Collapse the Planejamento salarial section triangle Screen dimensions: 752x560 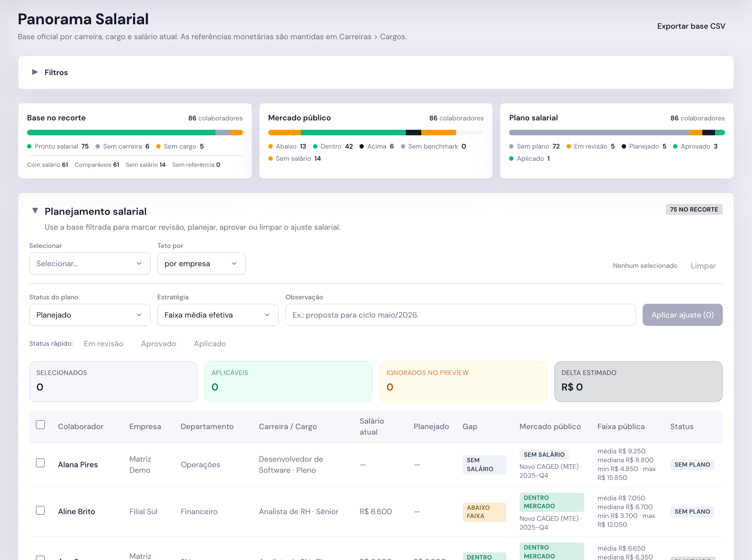click(x=35, y=211)
